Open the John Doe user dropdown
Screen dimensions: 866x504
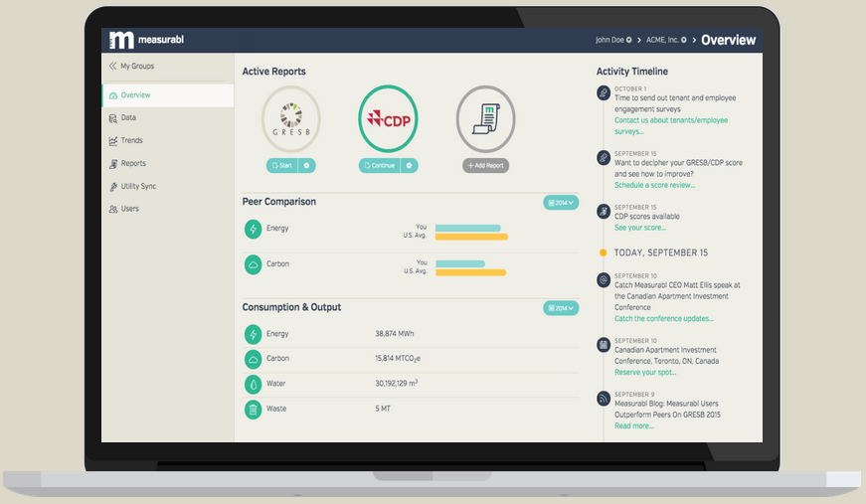click(x=613, y=40)
